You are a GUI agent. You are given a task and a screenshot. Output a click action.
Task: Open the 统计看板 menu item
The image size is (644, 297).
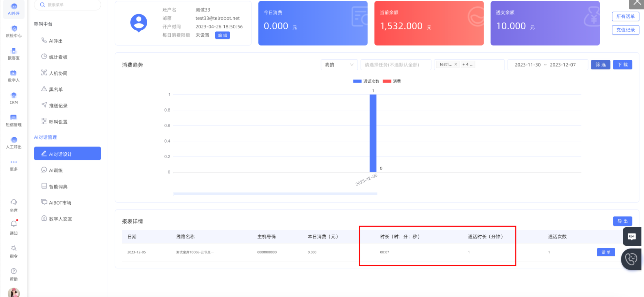(x=58, y=57)
